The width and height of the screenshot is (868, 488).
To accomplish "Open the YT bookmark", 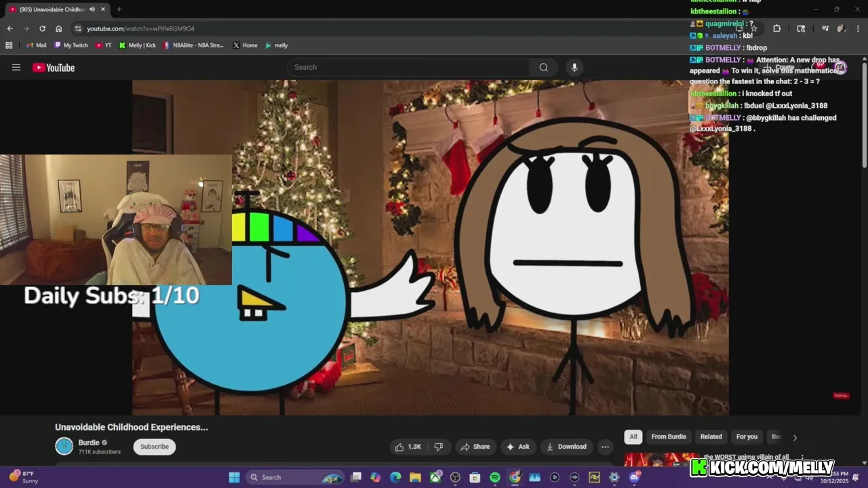I will (x=104, y=45).
